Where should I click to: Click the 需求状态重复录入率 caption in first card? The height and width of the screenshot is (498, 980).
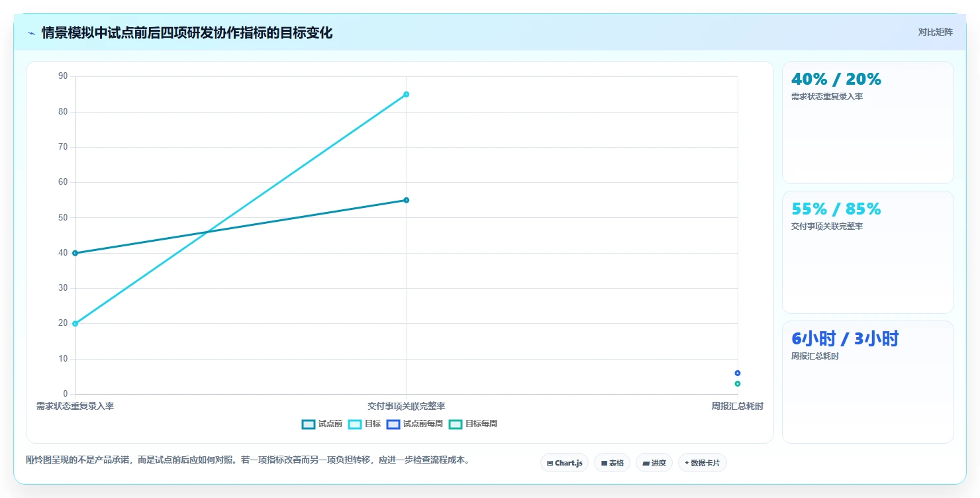pos(827,97)
